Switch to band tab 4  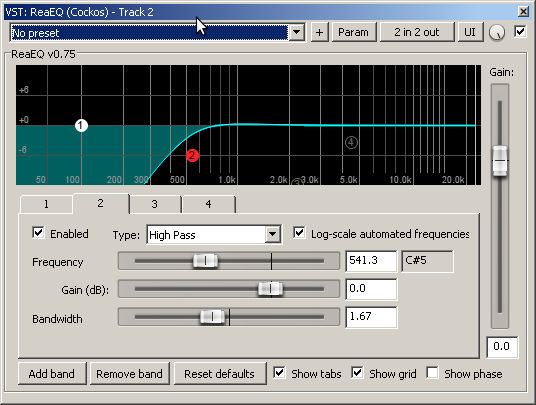point(209,204)
